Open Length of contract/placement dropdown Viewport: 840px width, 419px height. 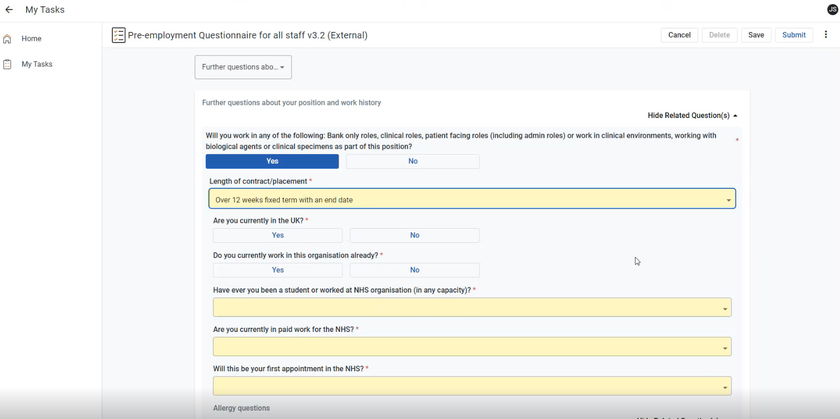[x=472, y=199]
